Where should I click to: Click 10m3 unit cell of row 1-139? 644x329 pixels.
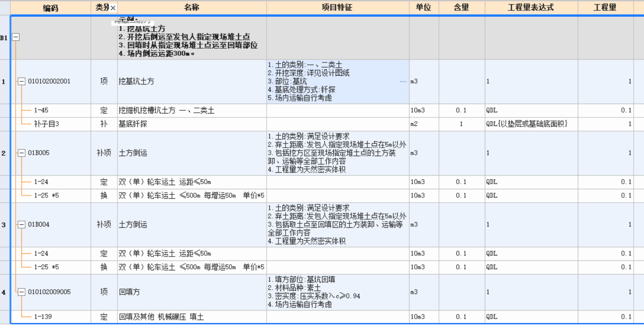(424, 317)
